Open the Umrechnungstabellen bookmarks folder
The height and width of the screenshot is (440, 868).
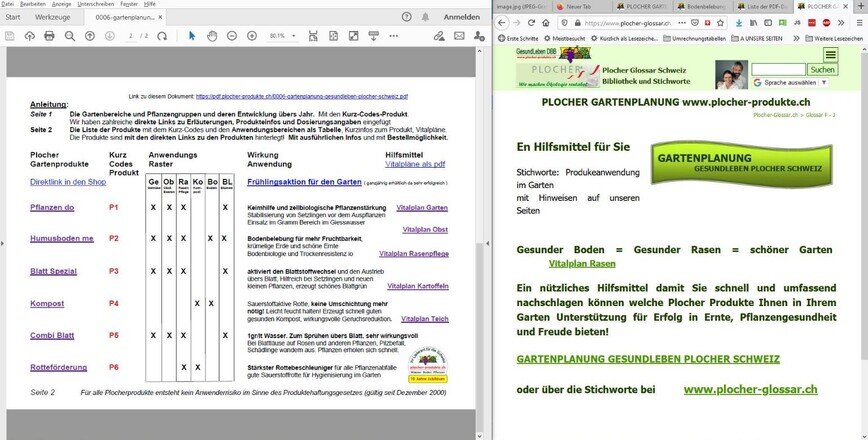coord(694,39)
